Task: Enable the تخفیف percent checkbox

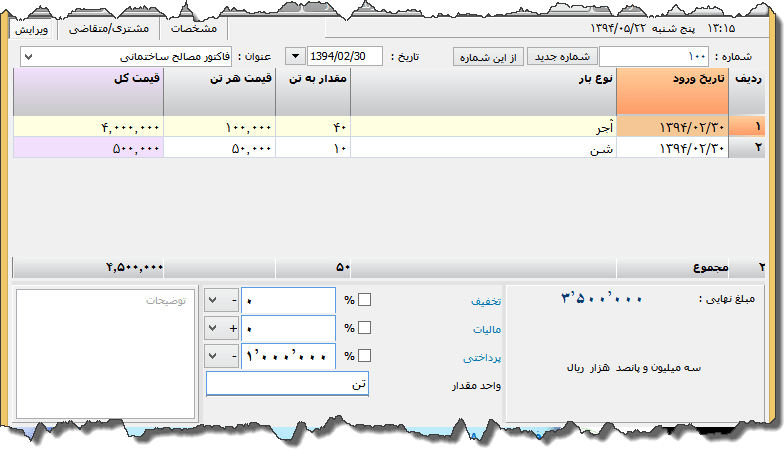Action: pos(365,300)
